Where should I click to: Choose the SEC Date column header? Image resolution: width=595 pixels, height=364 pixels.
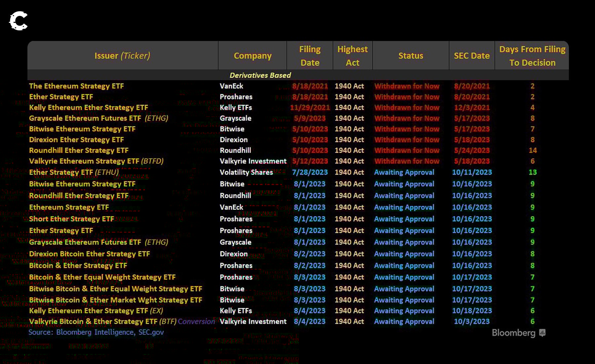(x=472, y=55)
